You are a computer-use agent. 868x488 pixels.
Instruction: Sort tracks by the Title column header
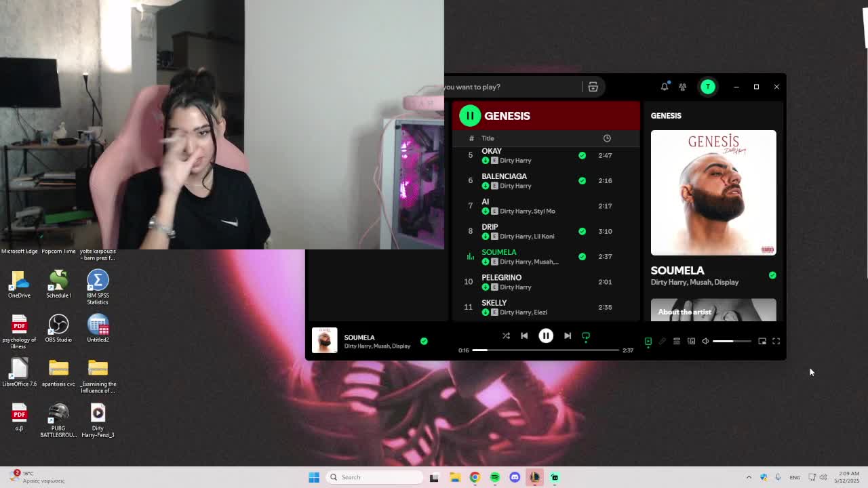pos(488,138)
